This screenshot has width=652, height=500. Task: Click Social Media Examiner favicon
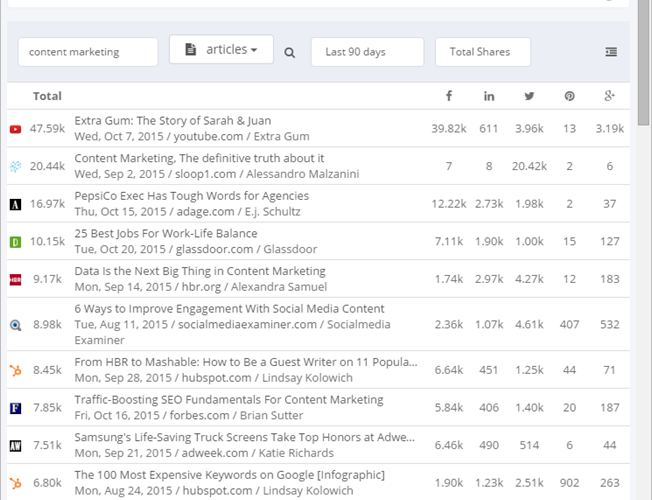15,325
